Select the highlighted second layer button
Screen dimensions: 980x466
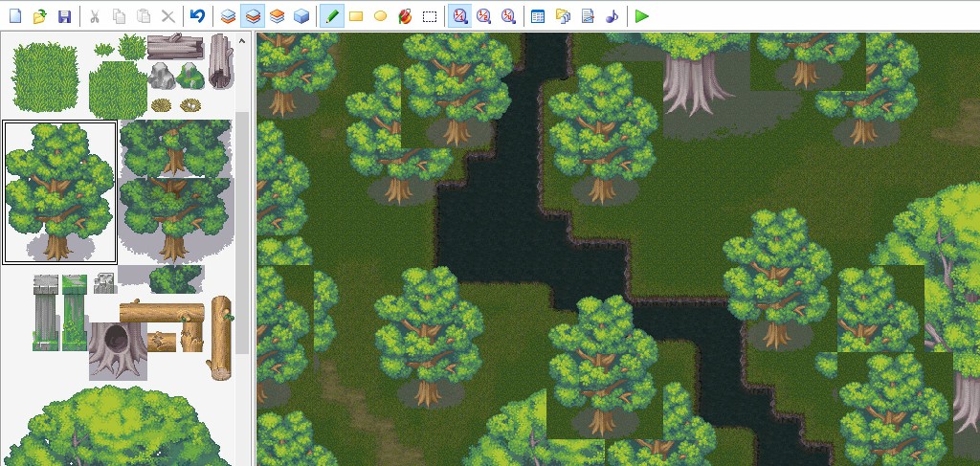[x=253, y=16]
